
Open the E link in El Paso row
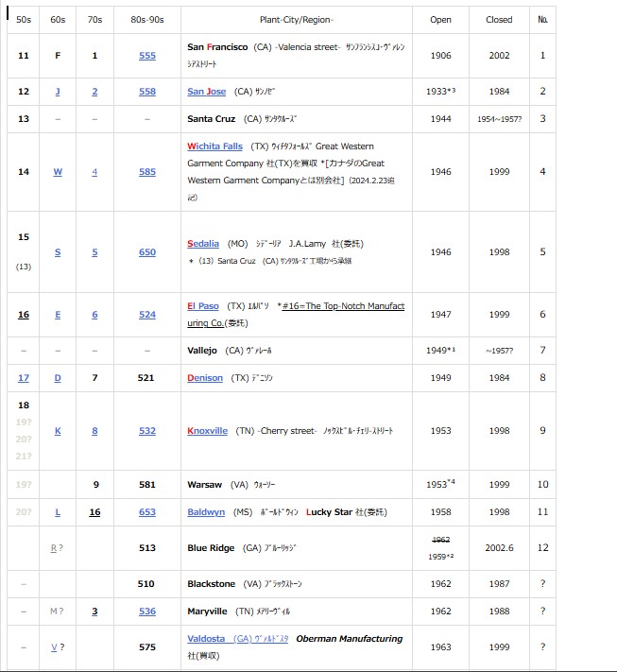[x=58, y=315]
